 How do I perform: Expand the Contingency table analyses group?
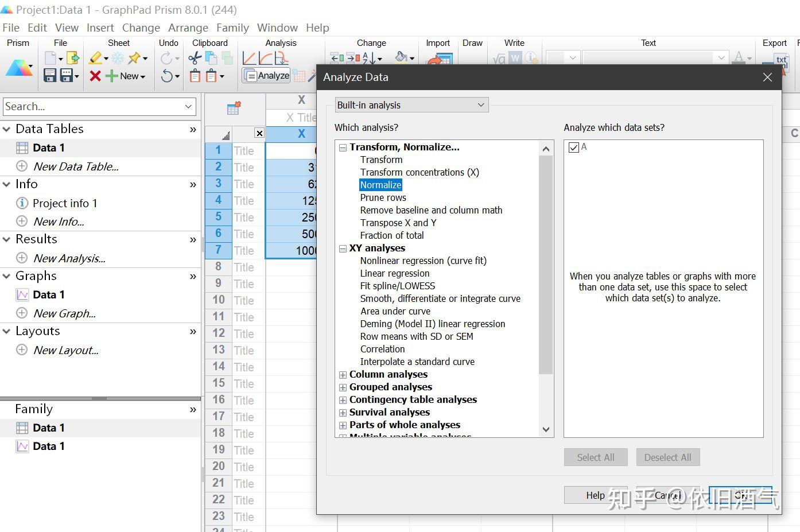coord(343,400)
